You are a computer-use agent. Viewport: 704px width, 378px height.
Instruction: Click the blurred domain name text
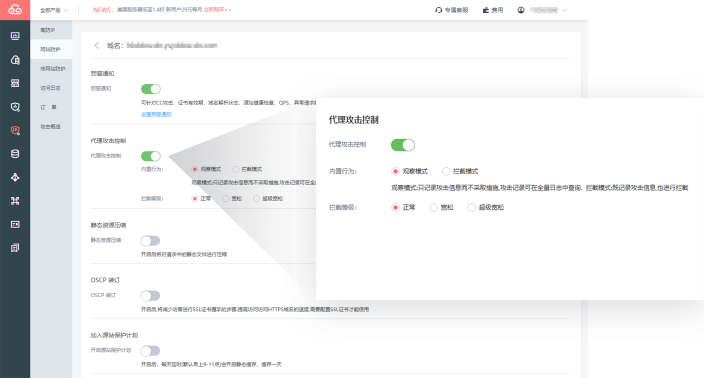tap(172, 45)
